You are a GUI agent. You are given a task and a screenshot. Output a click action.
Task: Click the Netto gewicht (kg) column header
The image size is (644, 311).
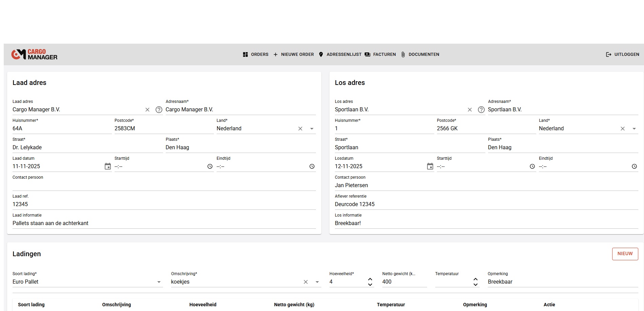[294, 305]
